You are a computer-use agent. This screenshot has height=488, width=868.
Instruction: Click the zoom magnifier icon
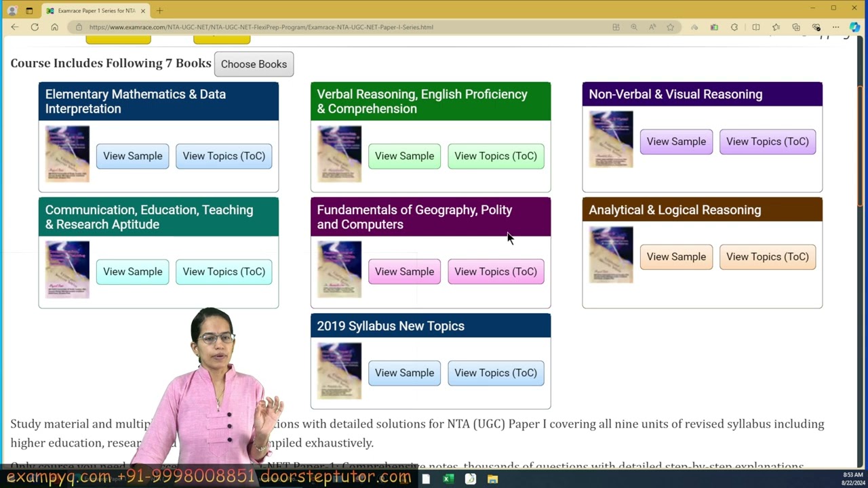[x=634, y=27]
